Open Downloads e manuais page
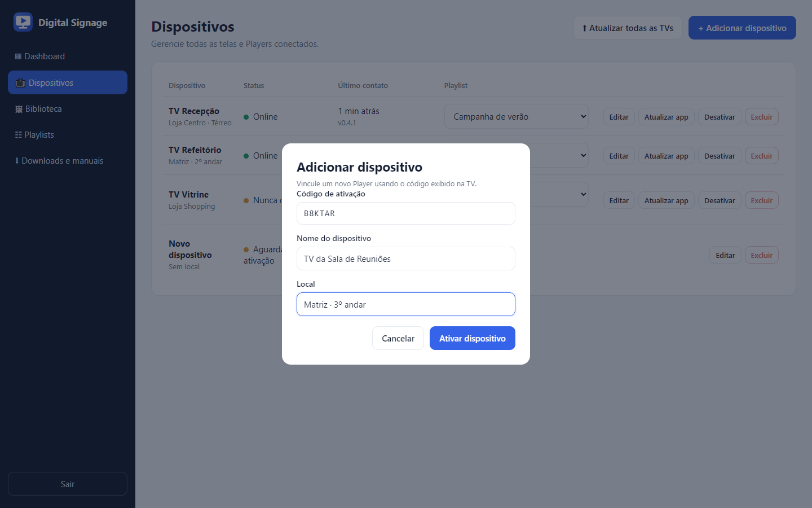This screenshot has width=812, height=508. pos(68,161)
